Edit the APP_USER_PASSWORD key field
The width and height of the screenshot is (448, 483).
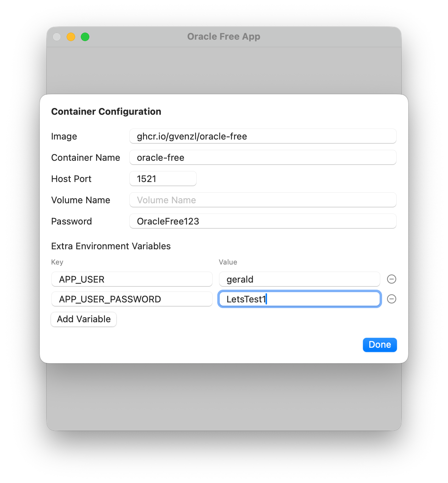pyautogui.click(x=132, y=299)
